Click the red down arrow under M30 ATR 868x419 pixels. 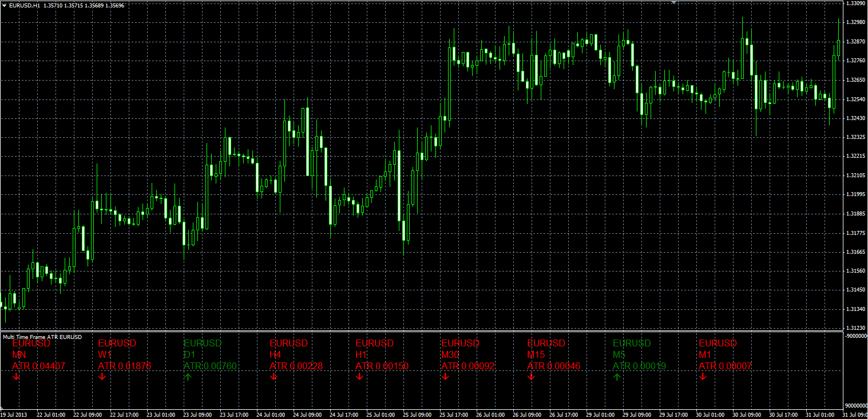pyautogui.click(x=445, y=377)
